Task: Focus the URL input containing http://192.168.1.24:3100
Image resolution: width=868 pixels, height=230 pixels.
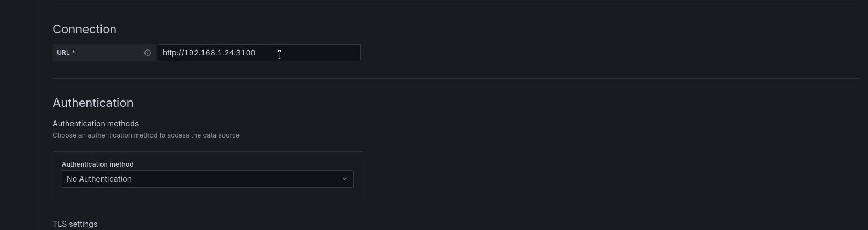Action: [259, 53]
